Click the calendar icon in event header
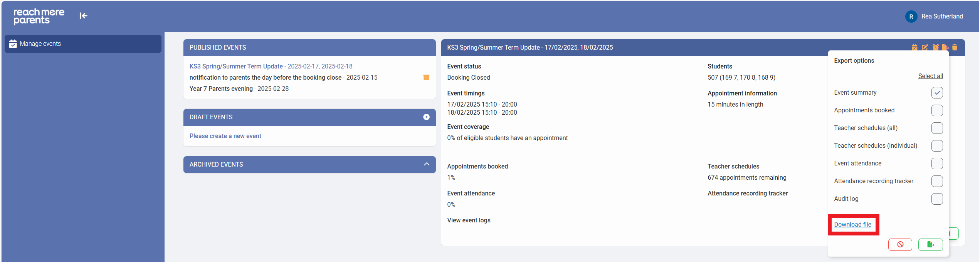The height and width of the screenshot is (262, 980). (914, 47)
